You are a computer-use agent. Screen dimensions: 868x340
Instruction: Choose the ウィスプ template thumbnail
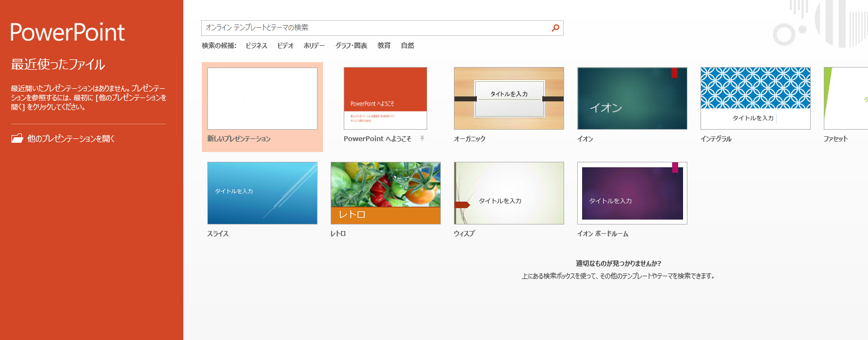coord(509,193)
